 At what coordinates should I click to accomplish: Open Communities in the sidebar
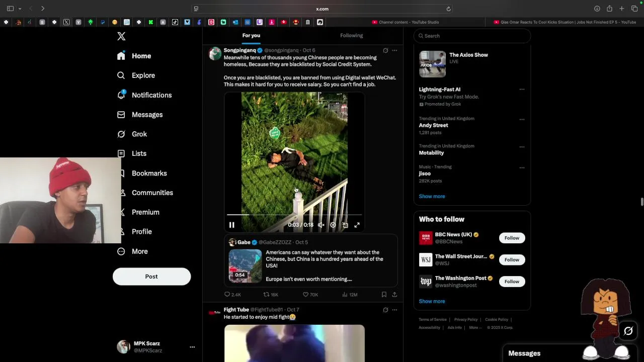pos(145,193)
